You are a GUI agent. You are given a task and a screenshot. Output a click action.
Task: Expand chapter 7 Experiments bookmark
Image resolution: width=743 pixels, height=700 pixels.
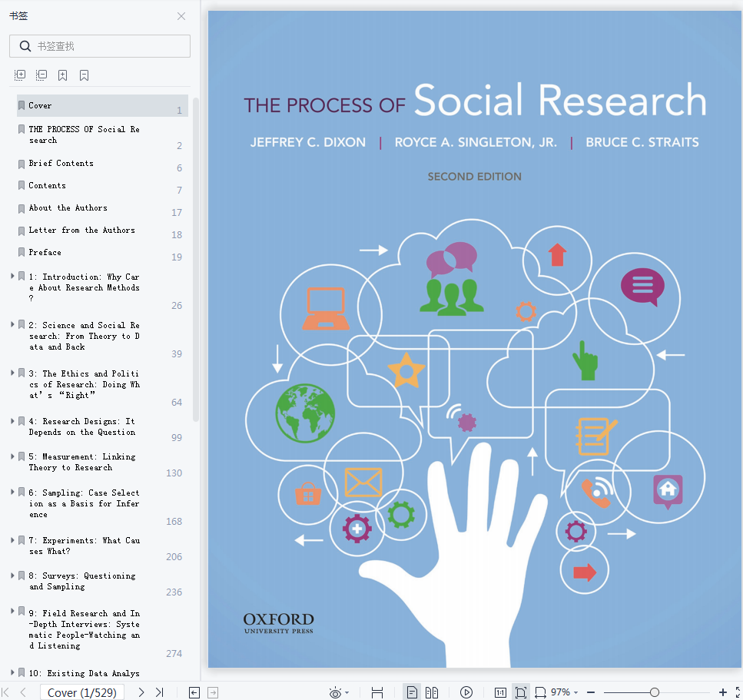click(12, 540)
